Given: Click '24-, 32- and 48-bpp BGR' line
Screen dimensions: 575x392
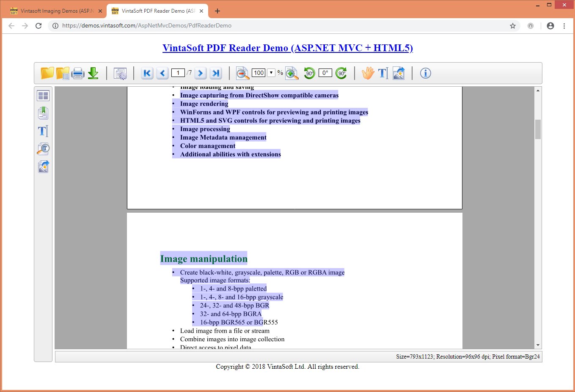Looking at the screenshot, I should (235, 305).
